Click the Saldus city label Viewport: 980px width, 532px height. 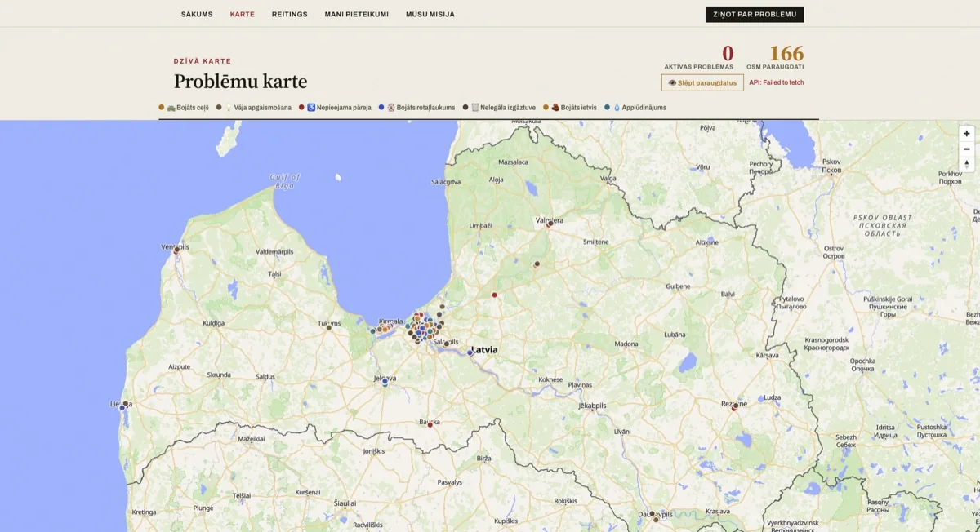click(x=265, y=376)
